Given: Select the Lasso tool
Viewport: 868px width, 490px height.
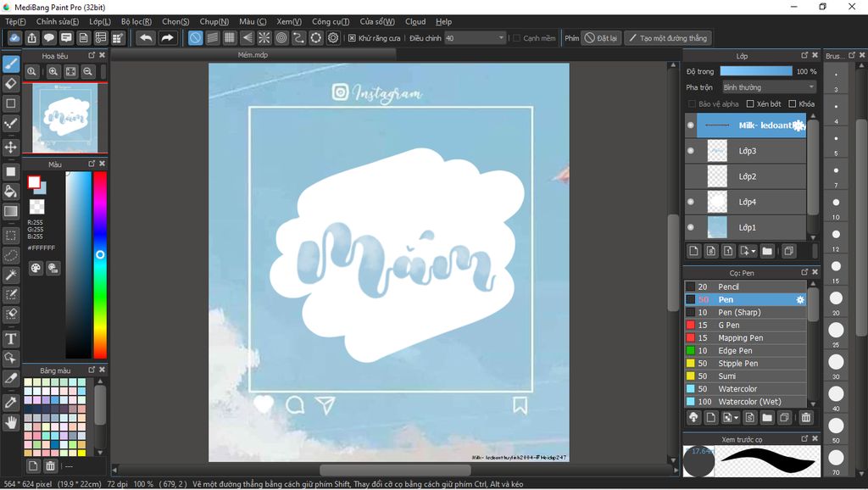Looking at the screenshot, I should (10, 255).
